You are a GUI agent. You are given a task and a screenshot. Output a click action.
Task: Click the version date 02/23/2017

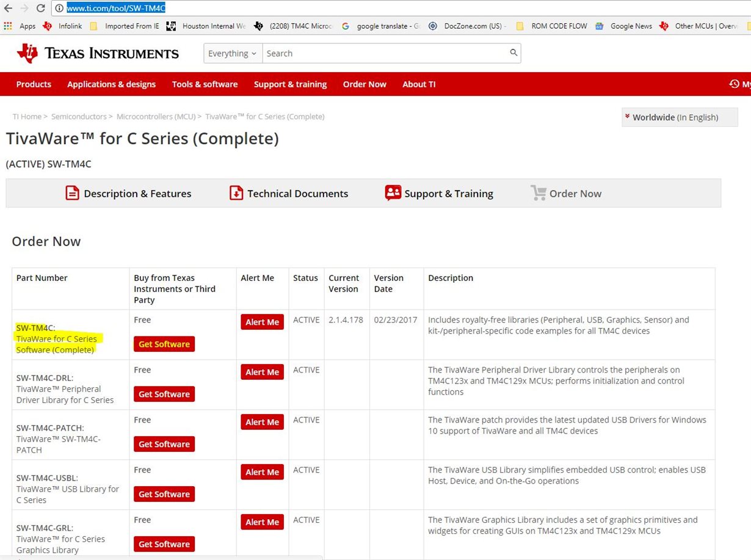(x=394, y=320)
